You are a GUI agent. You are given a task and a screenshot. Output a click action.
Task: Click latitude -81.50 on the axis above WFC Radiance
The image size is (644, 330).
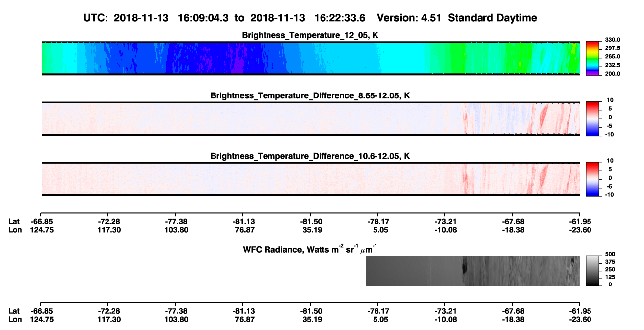click(310, 221)
